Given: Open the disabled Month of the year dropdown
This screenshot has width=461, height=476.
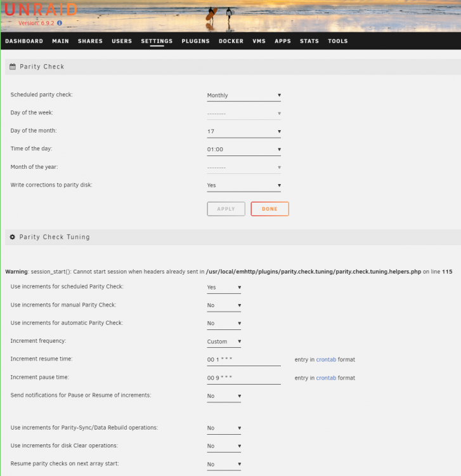Looking at the screenshot, I should 244,168.
